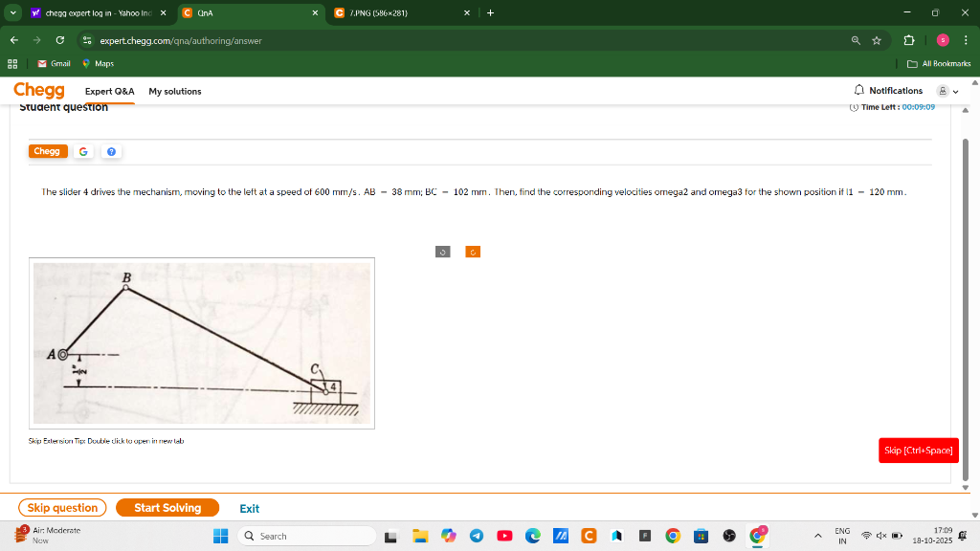This screenshot has height=551, width=980.
Task: Rotate image with the gray rotate icon
Action: 442,252
